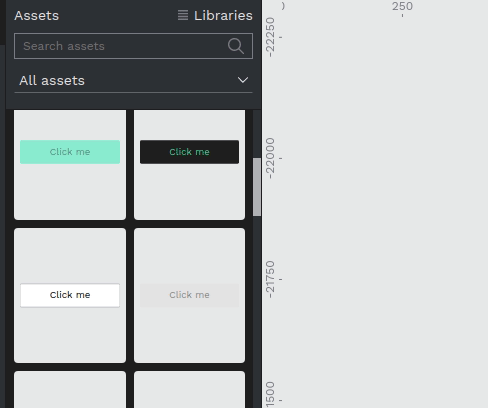Select the black Click me button component
The width and height of the screenshot is (488, 408).
tap(189, 165)
